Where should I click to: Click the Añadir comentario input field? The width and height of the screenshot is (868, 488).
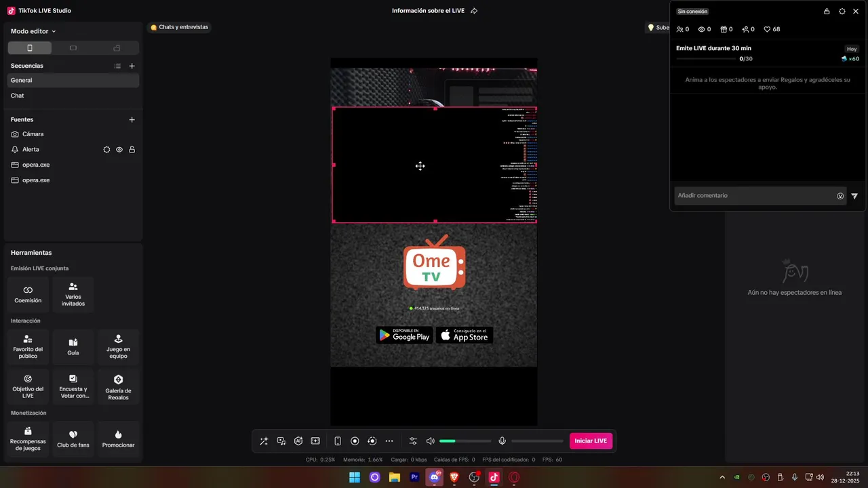pos(760,196)
